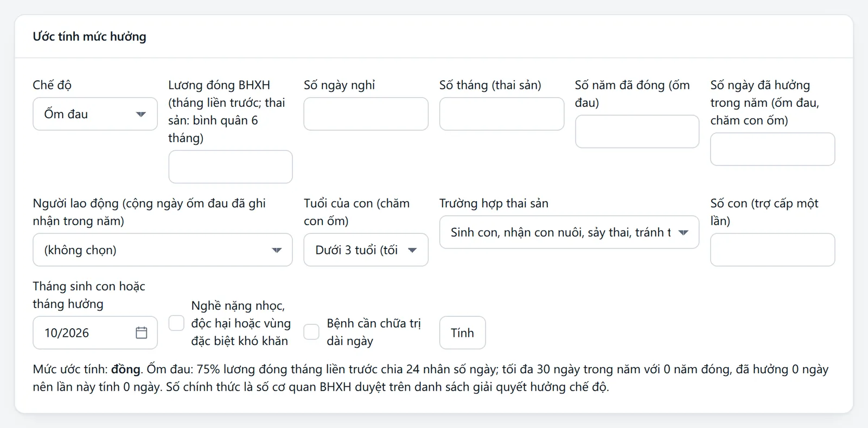This screenshot has height=428, width=868.
Task: Click the 10/2026 month value
Action: tap(67, 333)
